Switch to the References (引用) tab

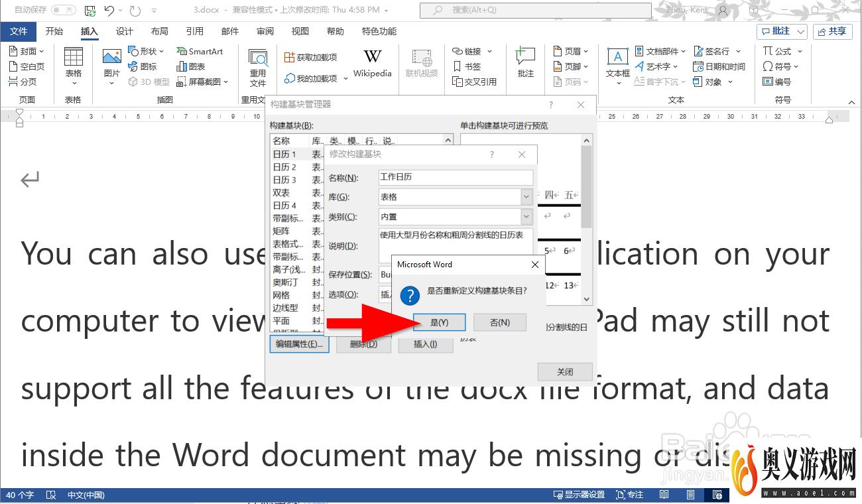click(194, 31)
